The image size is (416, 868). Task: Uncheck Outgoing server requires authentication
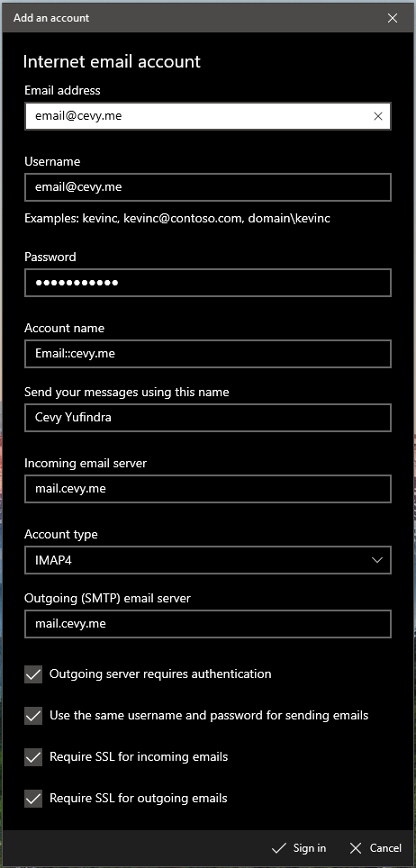[33, 674]
